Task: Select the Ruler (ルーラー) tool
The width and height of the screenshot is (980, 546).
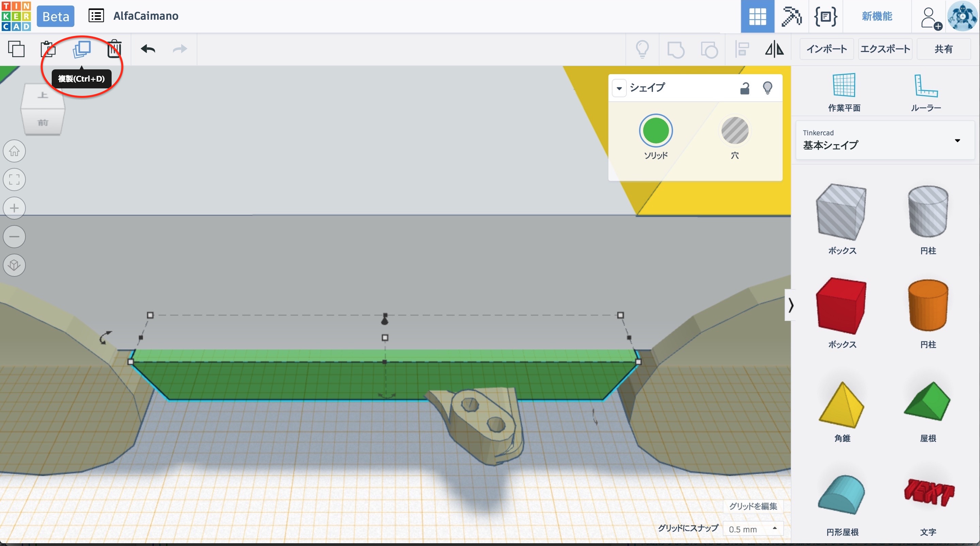Action: coord(926,93)
